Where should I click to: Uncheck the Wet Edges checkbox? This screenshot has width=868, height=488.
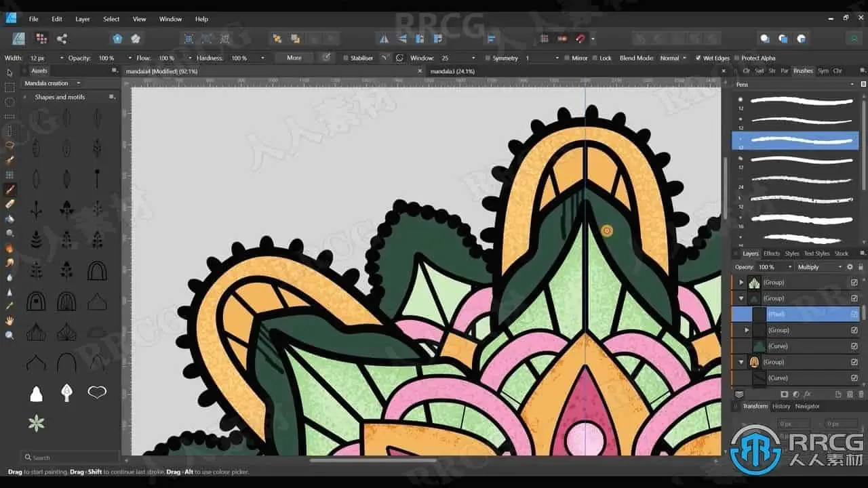(x=696, y=58)
